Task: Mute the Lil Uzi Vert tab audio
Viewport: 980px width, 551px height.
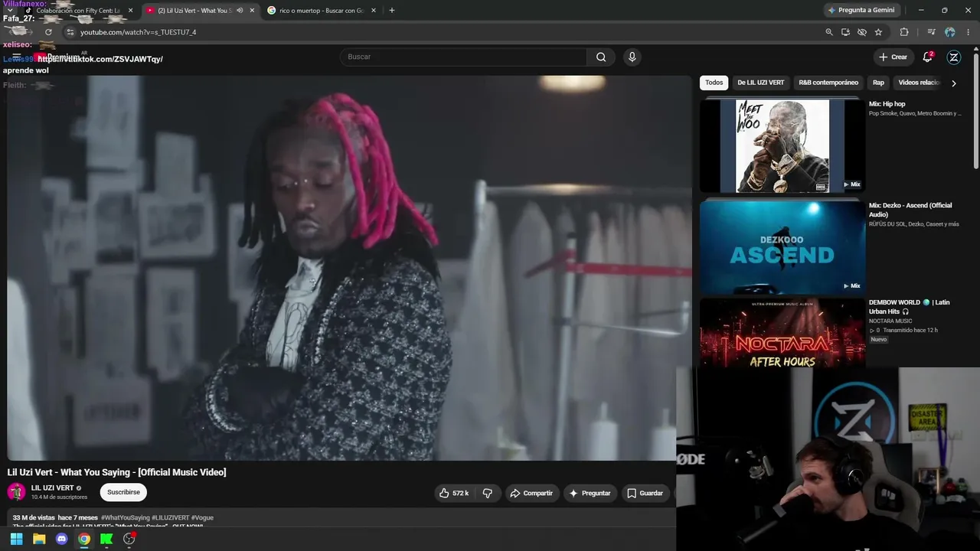Action: (240, 11)
